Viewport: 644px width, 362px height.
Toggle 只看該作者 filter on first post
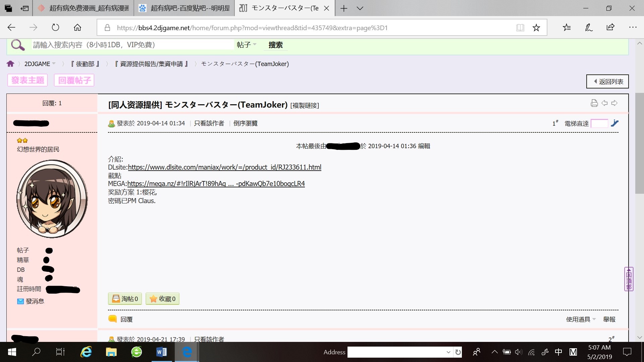pos(209,123)
